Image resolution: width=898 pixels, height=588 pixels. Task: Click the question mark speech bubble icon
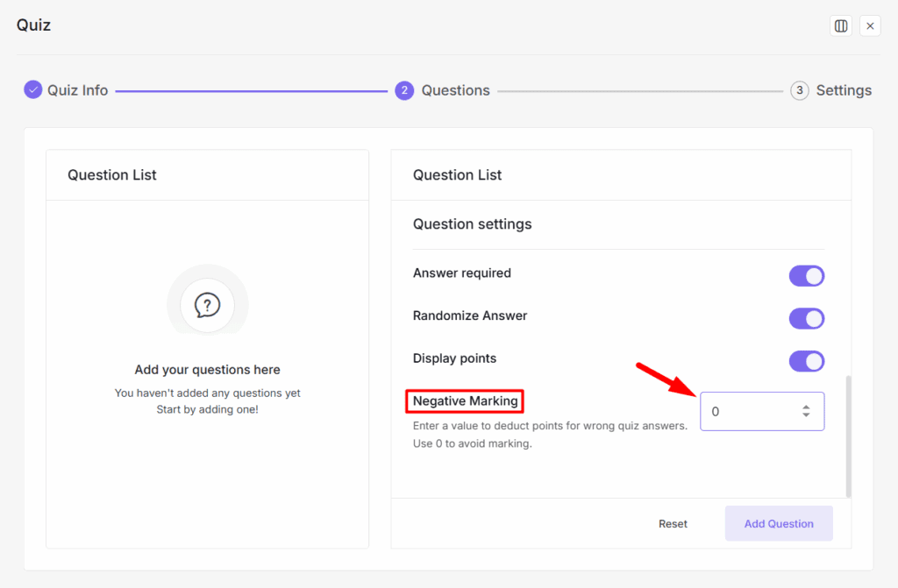pos(207,305)
